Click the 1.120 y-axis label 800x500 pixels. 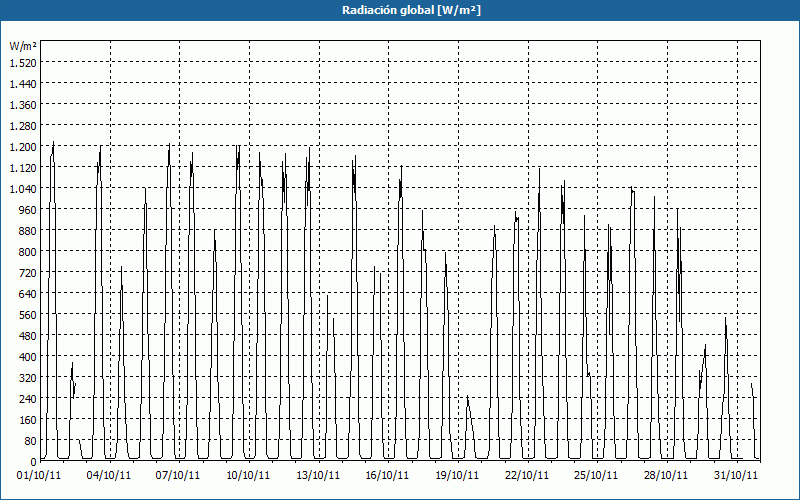[x=23, y=168]
